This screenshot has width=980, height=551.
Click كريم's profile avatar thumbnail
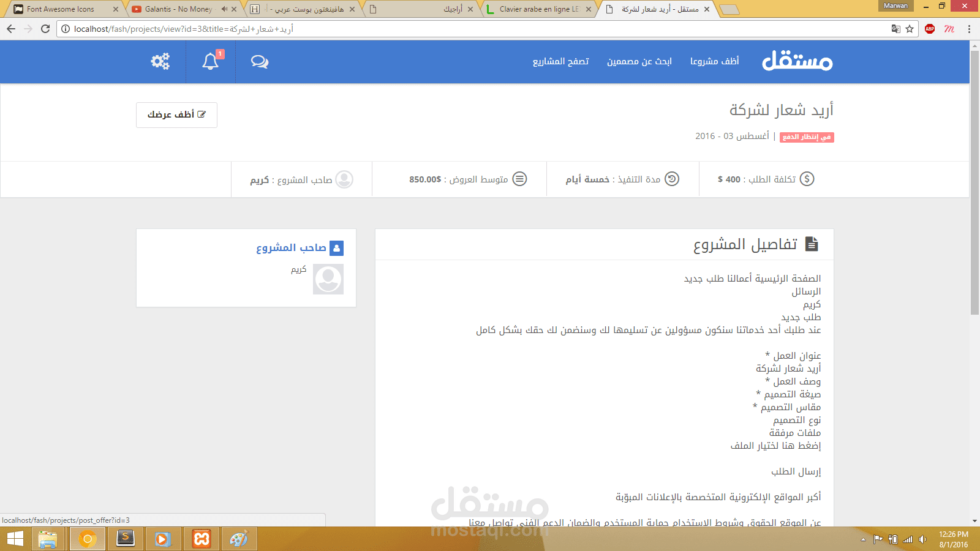point(328,279)
